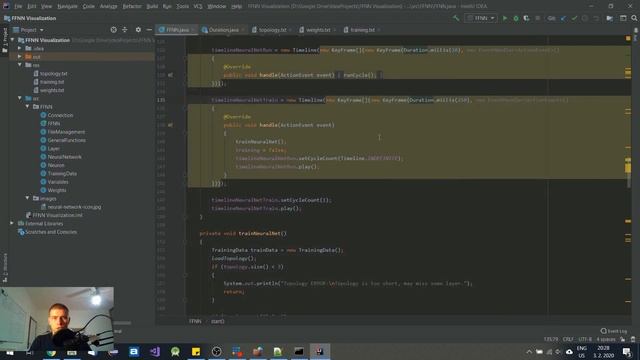The width and height of the screenshot is (640, 360).
Task: Select the FileManagement class
Action: 66,132
